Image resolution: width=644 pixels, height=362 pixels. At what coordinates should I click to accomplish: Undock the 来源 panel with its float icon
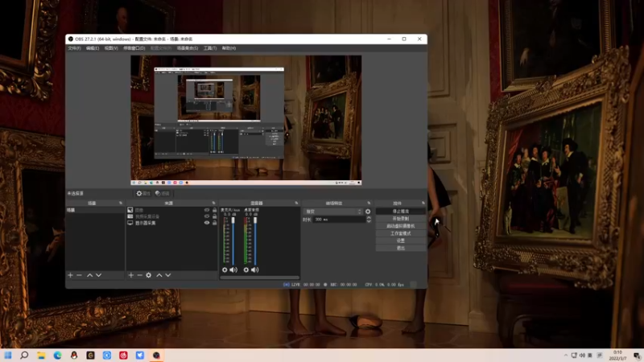[x=213, y=203]
